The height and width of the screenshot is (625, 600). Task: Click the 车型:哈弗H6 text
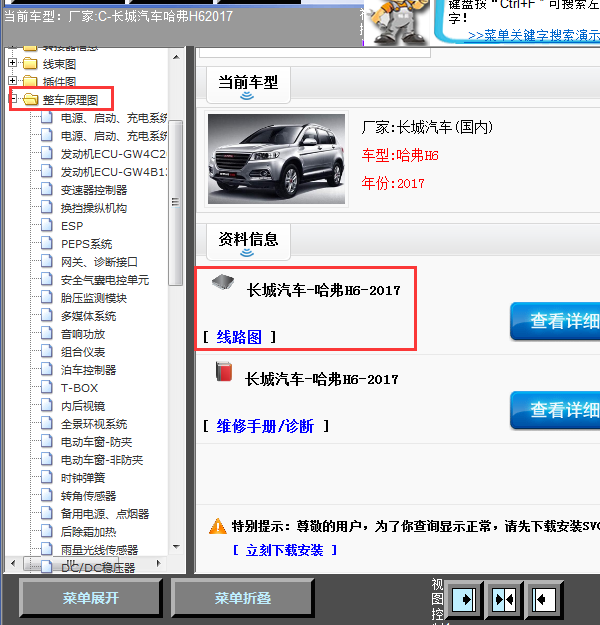pyautogui.click(x=400, y=155)
